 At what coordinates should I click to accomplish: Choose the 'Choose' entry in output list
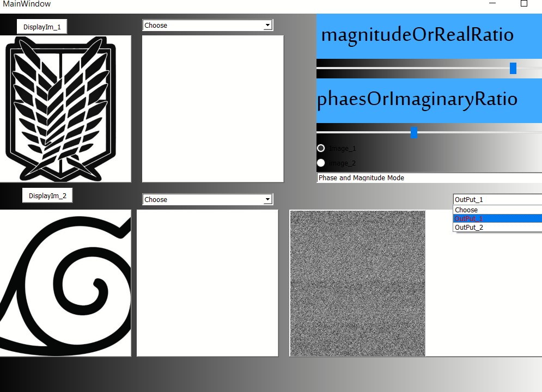[x=497, y=210]
